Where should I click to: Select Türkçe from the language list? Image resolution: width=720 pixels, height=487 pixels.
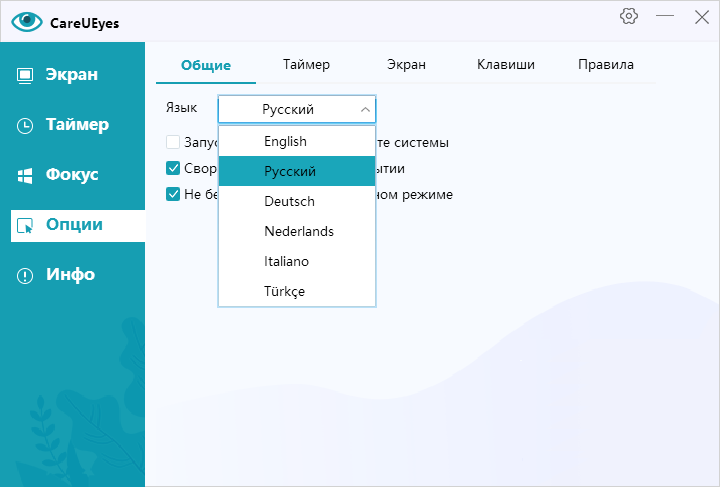[x=297, y=291]
